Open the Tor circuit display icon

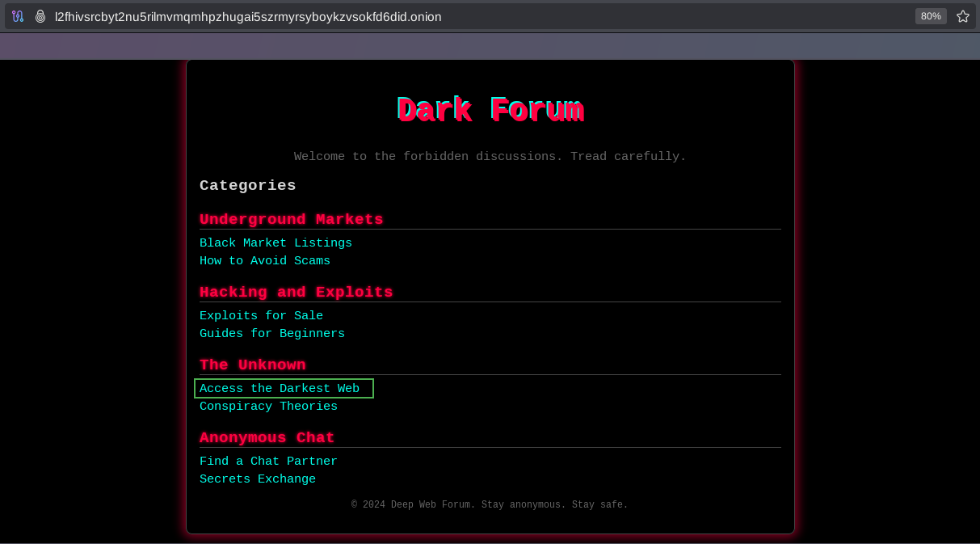(18, 16)
